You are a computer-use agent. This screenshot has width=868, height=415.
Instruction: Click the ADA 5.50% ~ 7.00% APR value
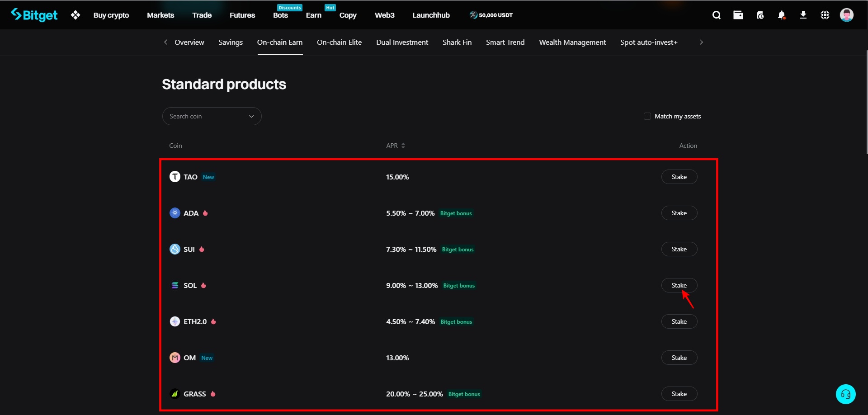pyautogui.click(x=410, y=213)
